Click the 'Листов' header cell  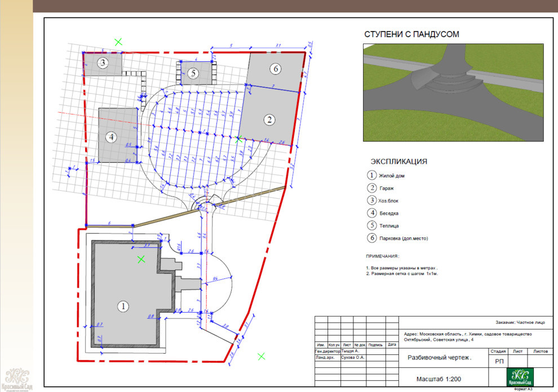[540, 351]
